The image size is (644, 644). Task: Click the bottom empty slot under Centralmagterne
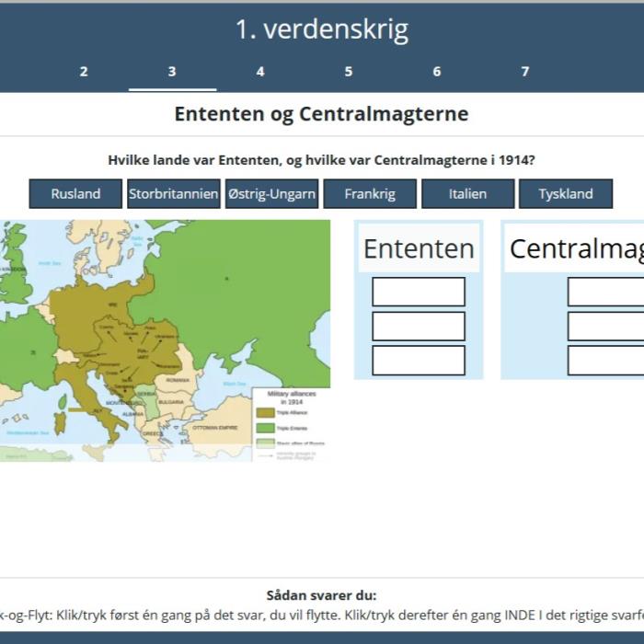click(x=605, y=361)
